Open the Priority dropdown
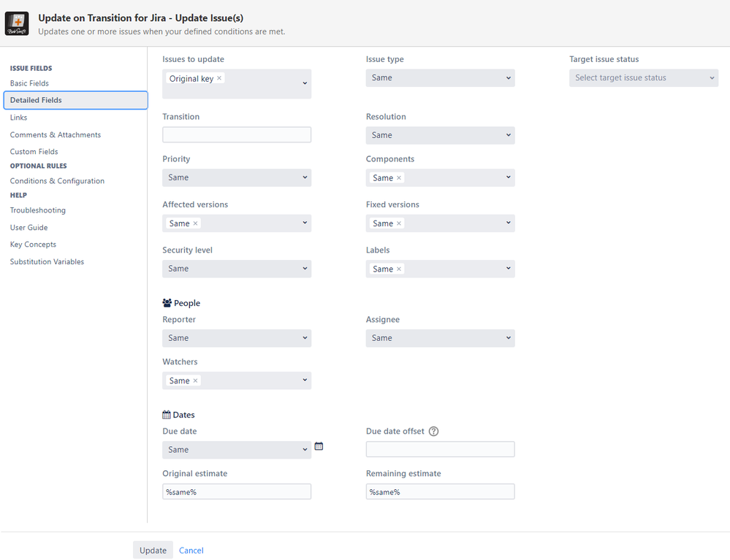The width and height of the screenshot is (730, 560). [x=237, y=177]
